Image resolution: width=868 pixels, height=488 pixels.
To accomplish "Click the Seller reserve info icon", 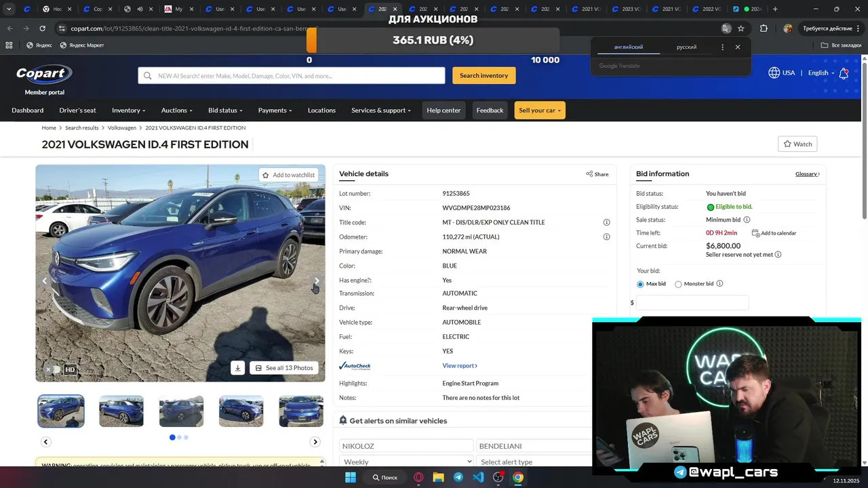I will click(778, 255).
